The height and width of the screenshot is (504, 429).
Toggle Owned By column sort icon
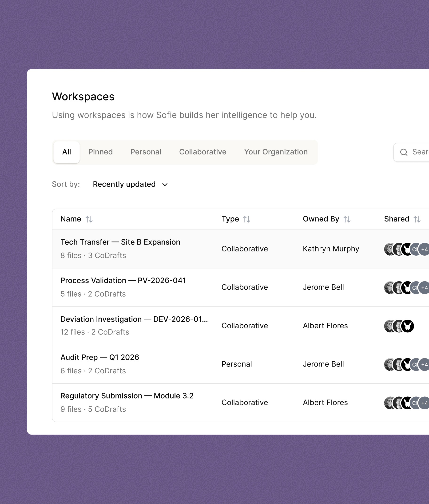[347, 219]
